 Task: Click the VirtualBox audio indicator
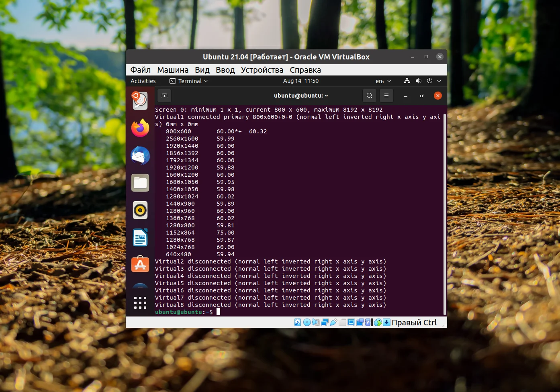click(x=316, y=322)
